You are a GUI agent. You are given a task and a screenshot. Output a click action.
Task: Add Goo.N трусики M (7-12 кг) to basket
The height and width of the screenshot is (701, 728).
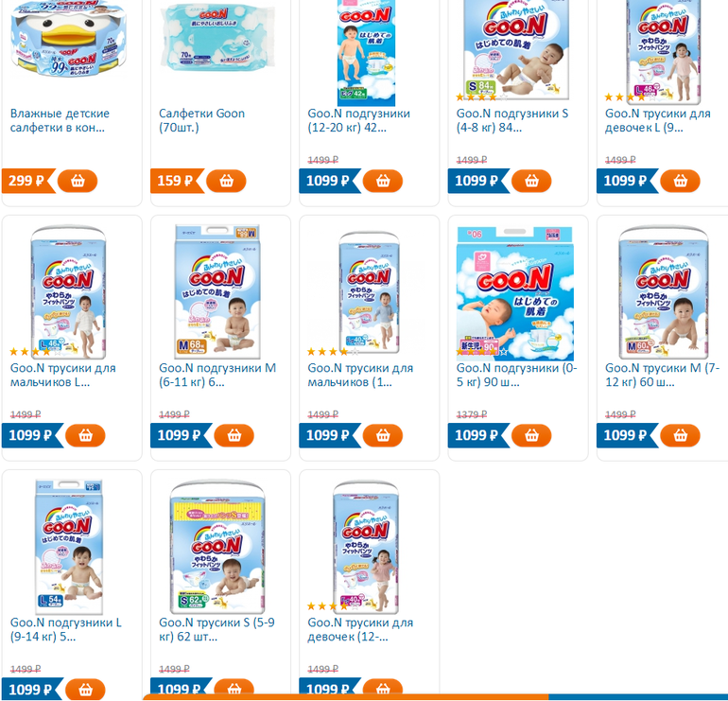[680, 435]
